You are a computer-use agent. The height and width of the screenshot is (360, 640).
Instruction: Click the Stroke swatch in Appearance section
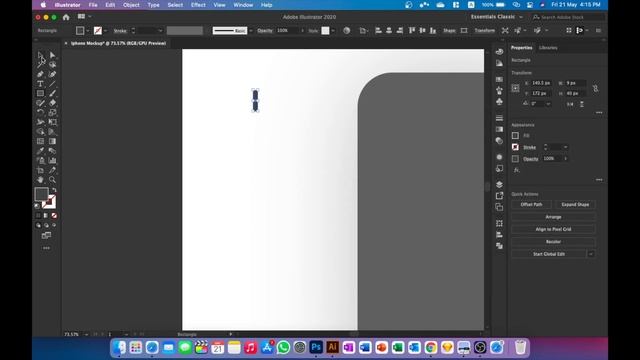516,147
